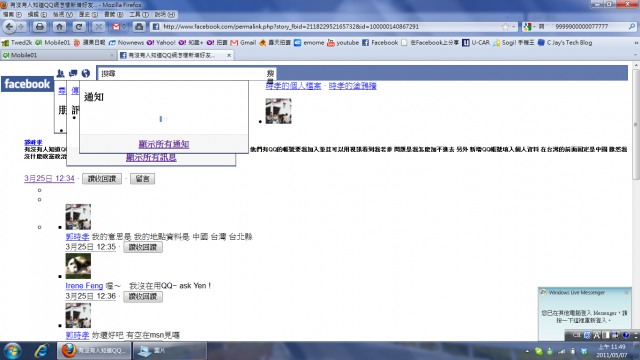
Task: Open the Firefox home page button
Action: point(59,27)
